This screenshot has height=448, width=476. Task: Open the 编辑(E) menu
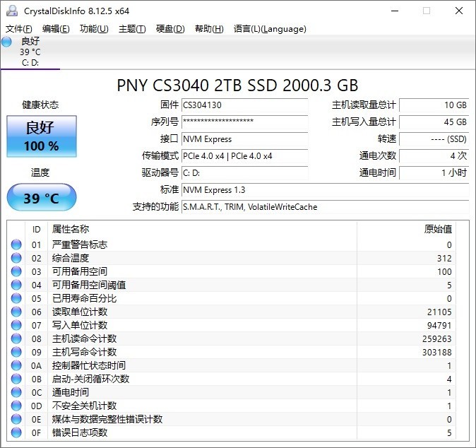point(56,29)
